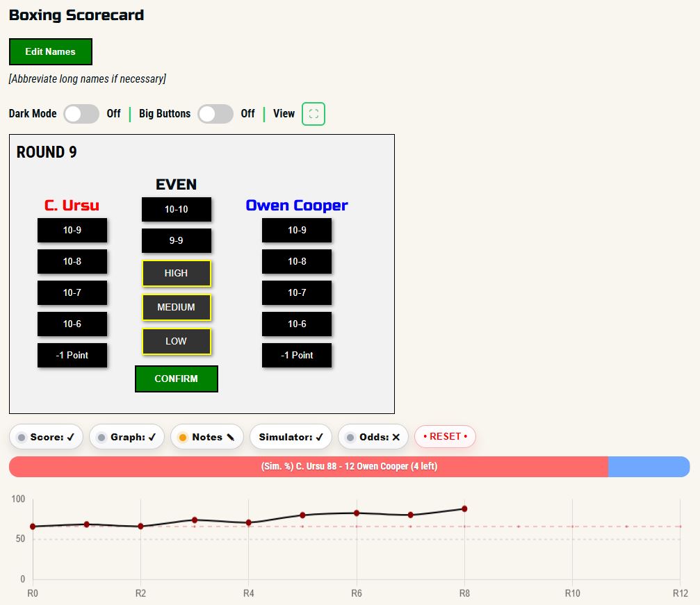Open the Notes panel
This screenshot has width=700, height=605.
pos(207,437)
